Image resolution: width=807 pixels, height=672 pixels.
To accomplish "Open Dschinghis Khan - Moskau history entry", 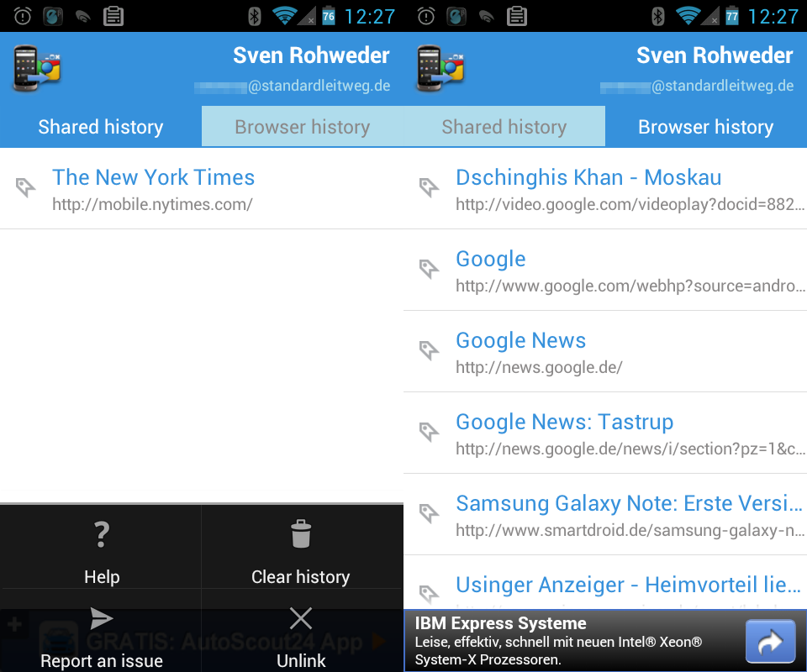I will click(x=605, y=189).
